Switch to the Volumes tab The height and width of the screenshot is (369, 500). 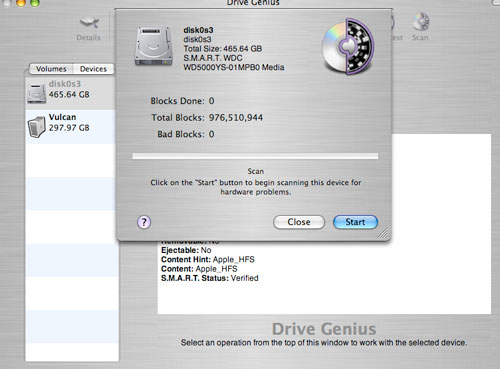[51, 69]
